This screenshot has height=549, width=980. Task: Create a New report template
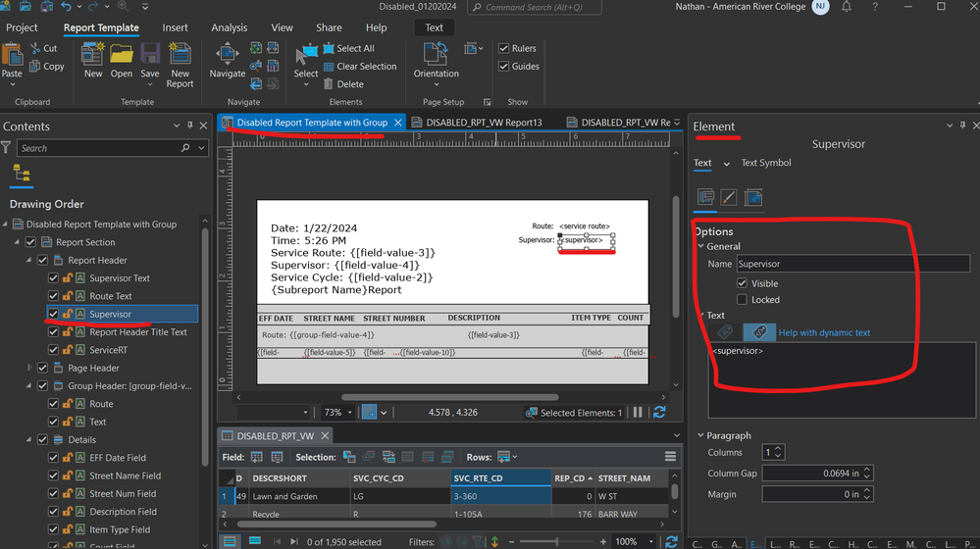pyautogui.click(x=92, y=54)
